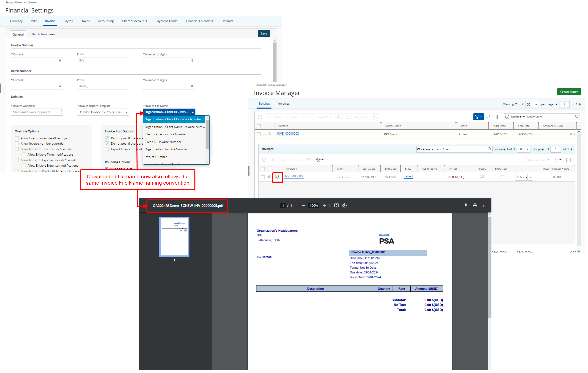The width and height of the screenshot is (588, 373).
Task: Download the PDF from the viewer toolbar
Action: 466,205
